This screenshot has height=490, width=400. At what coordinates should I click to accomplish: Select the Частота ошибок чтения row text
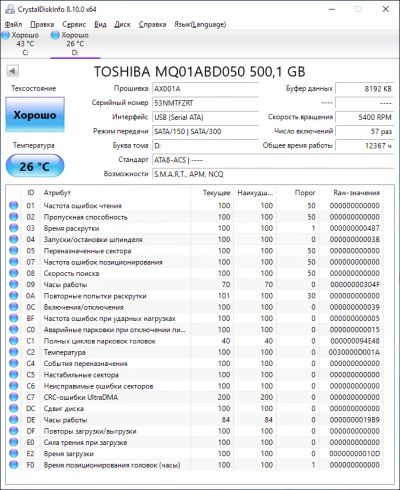(x=82, y=206)
